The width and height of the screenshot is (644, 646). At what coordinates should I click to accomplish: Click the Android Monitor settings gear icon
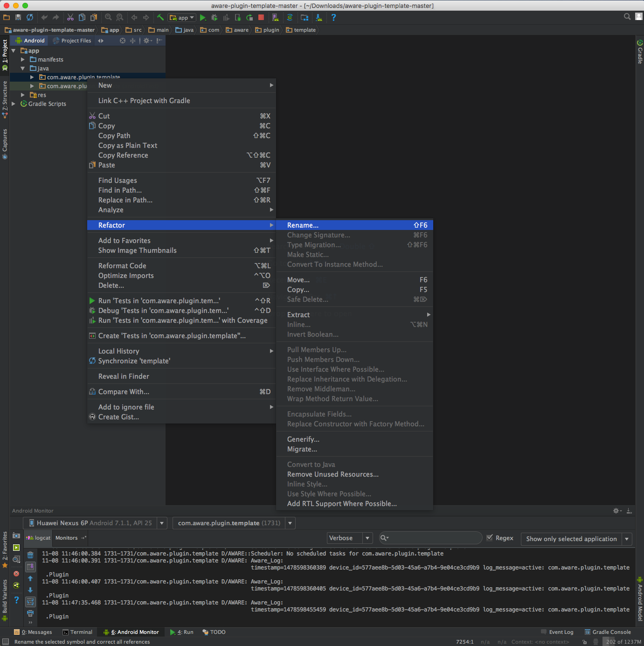click(x=617, y=511)
